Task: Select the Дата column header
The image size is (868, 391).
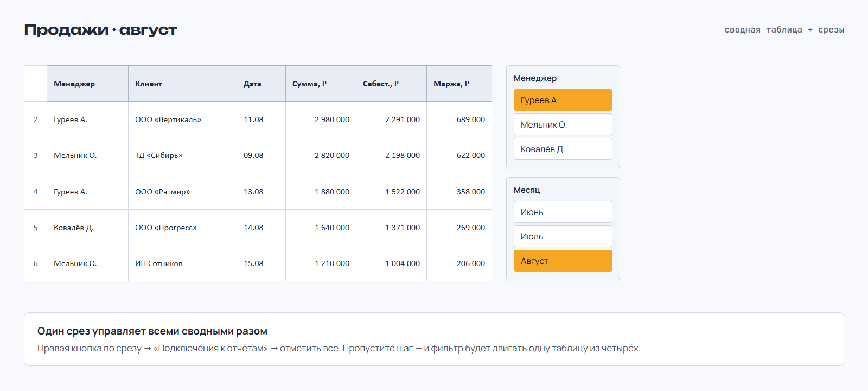Action: point(261,84)
